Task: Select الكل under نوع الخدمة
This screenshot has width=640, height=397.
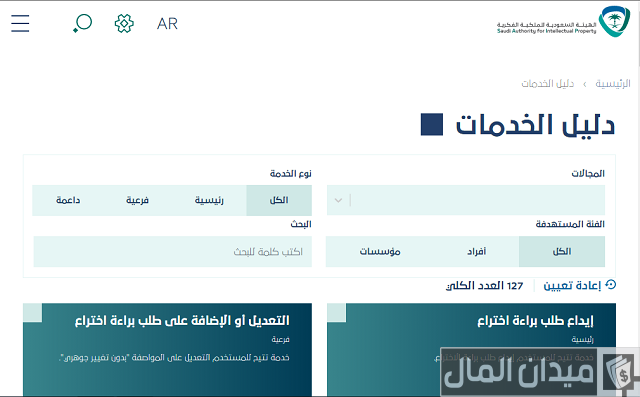Action: (x=279, y=200)
